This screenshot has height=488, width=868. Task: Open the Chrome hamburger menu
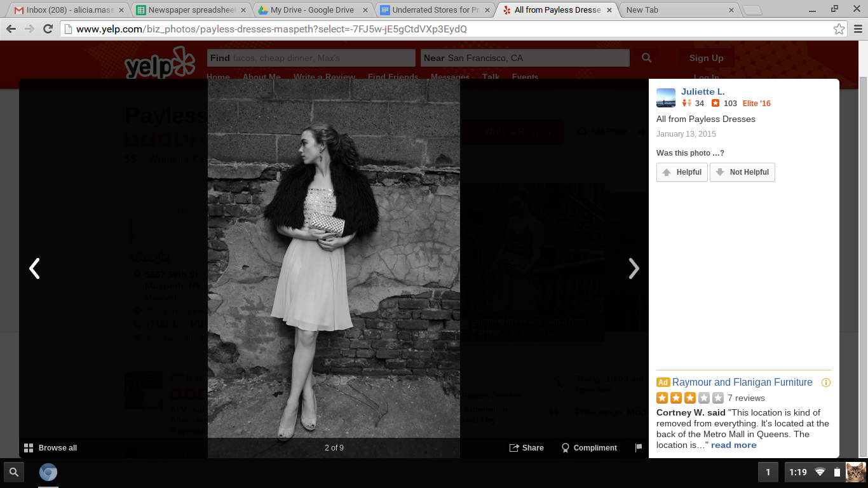[858, 29]
